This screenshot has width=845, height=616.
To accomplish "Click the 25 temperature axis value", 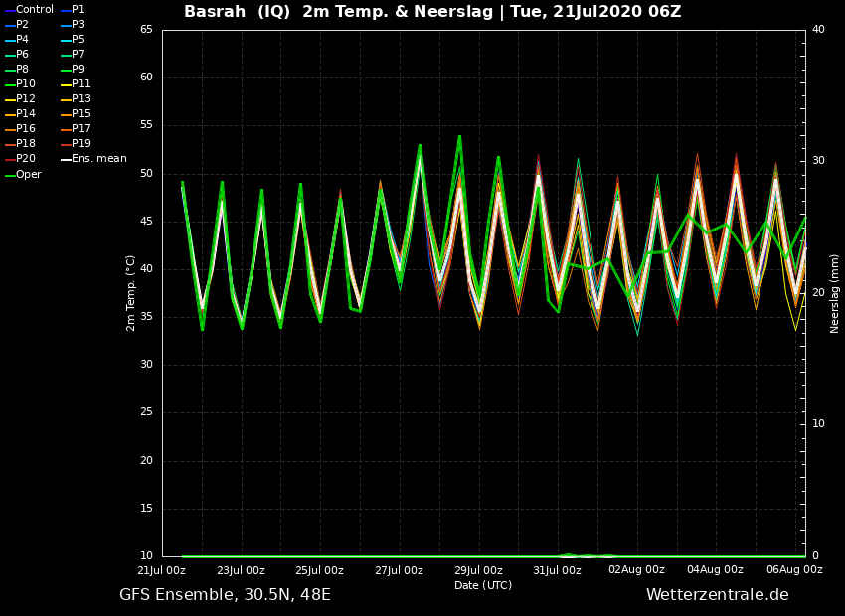I will tap(146, 412).
